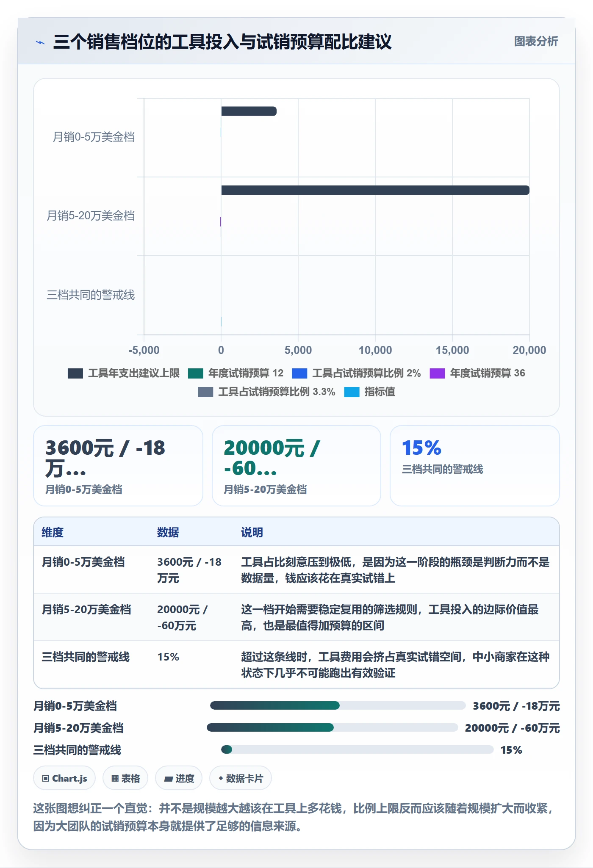Select the 数据卡片 tag chip
The height and width of the screenshot is (868, 593).
point(241,778)
